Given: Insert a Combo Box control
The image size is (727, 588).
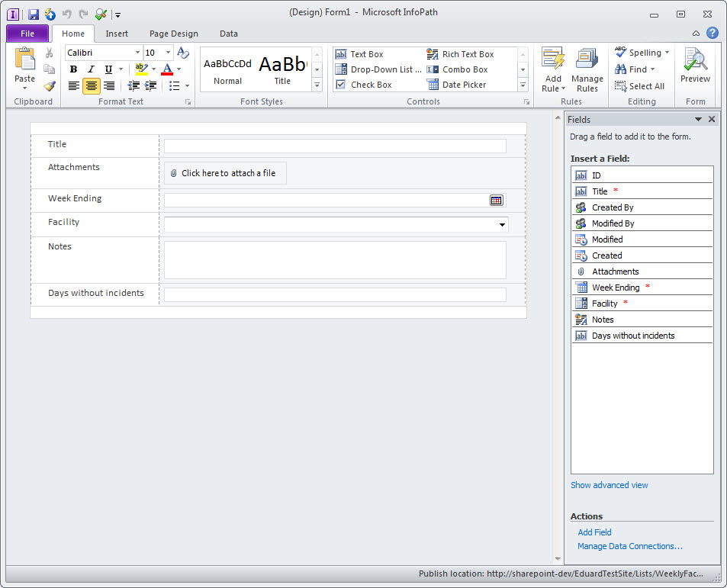Looking at the screenshot, I should pyautogui.click(x=457, y=69).
